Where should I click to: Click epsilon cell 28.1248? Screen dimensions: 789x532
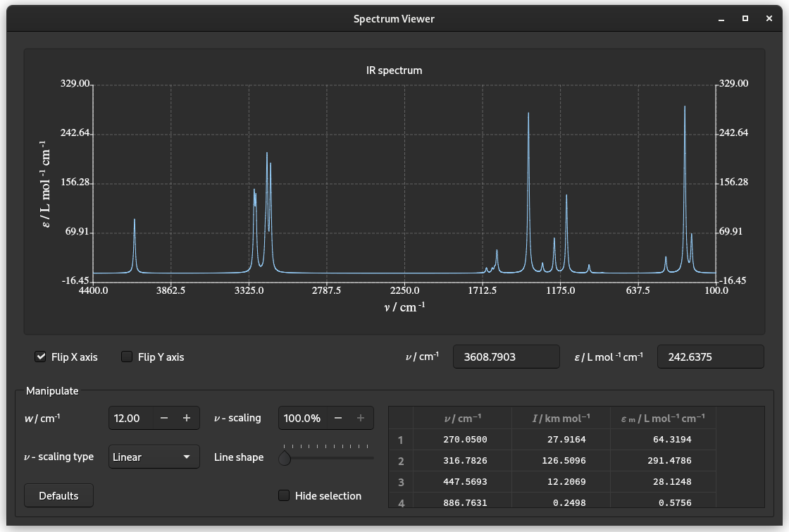[x=663, y=482]
